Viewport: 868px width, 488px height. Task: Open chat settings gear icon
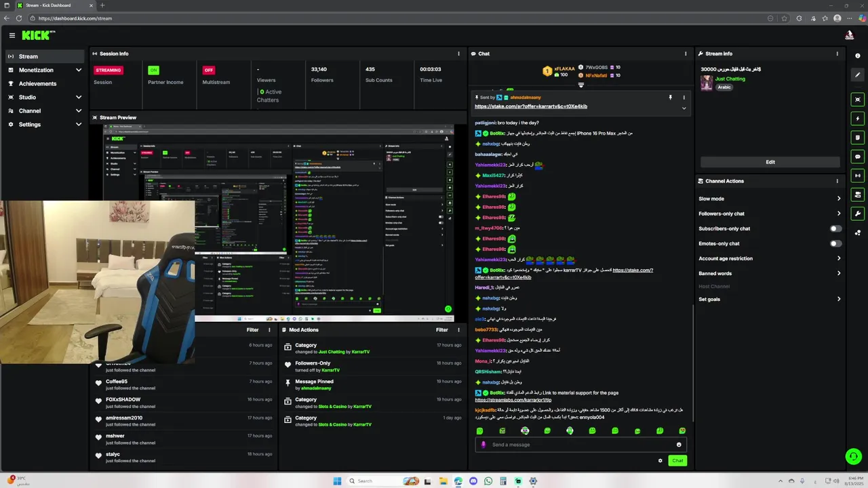point(660,461)
